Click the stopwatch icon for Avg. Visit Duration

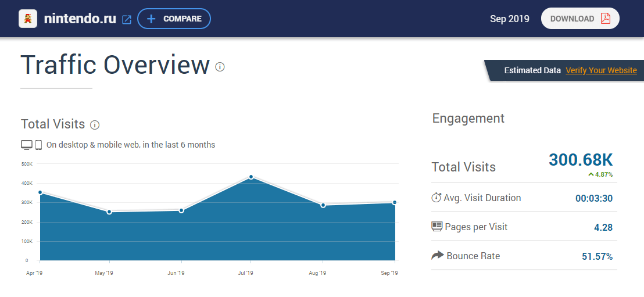[437, 198]
